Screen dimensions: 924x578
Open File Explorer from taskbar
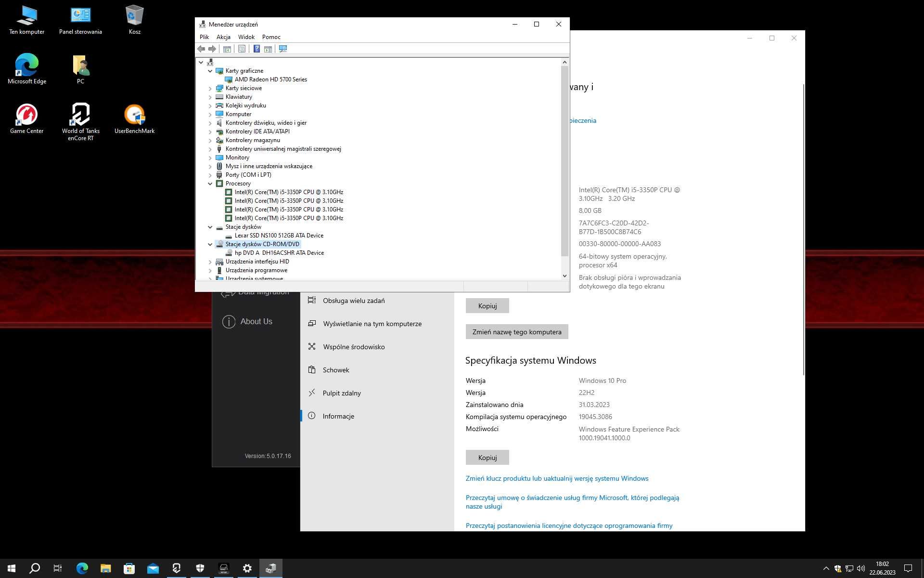(105, 568)
